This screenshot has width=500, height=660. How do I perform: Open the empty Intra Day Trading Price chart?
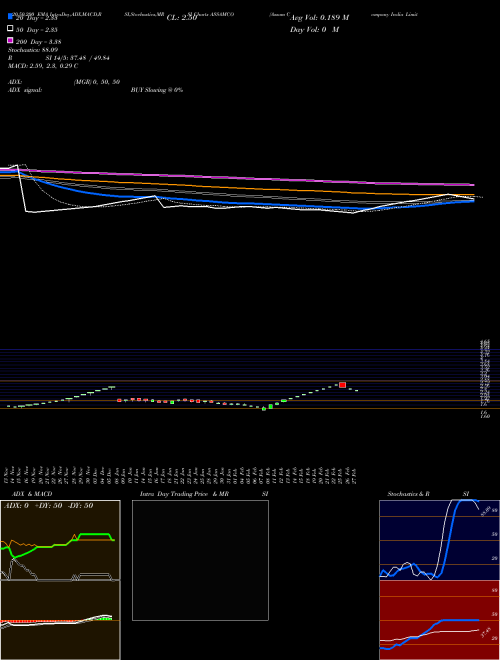point(200,560)
